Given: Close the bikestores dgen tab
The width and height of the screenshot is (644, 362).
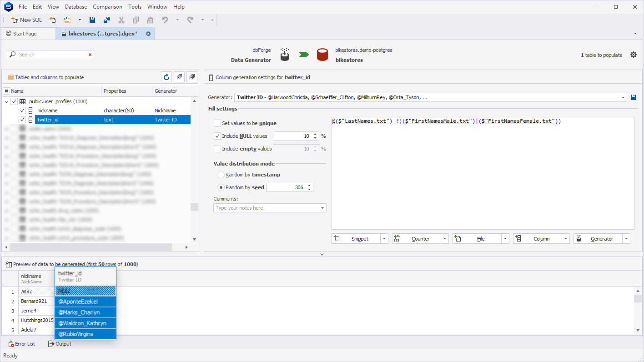Looking at the screenshot, I should tap(148, 34).
